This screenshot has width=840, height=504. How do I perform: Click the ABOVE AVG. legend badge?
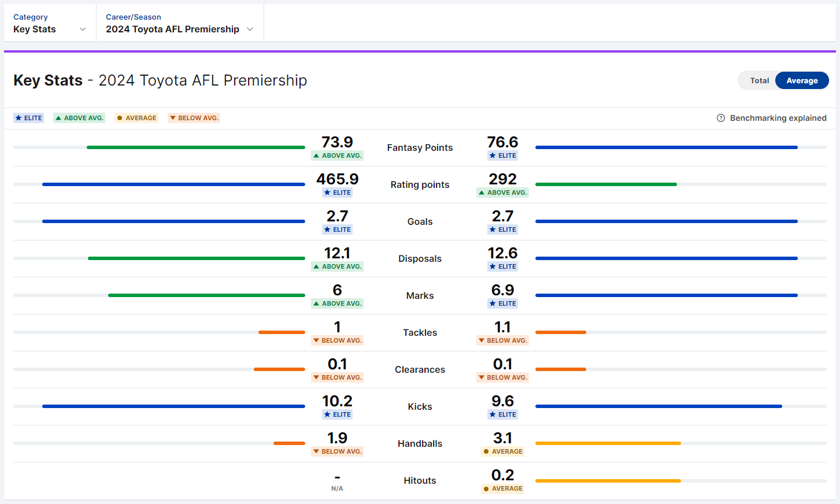pos(80,118)
